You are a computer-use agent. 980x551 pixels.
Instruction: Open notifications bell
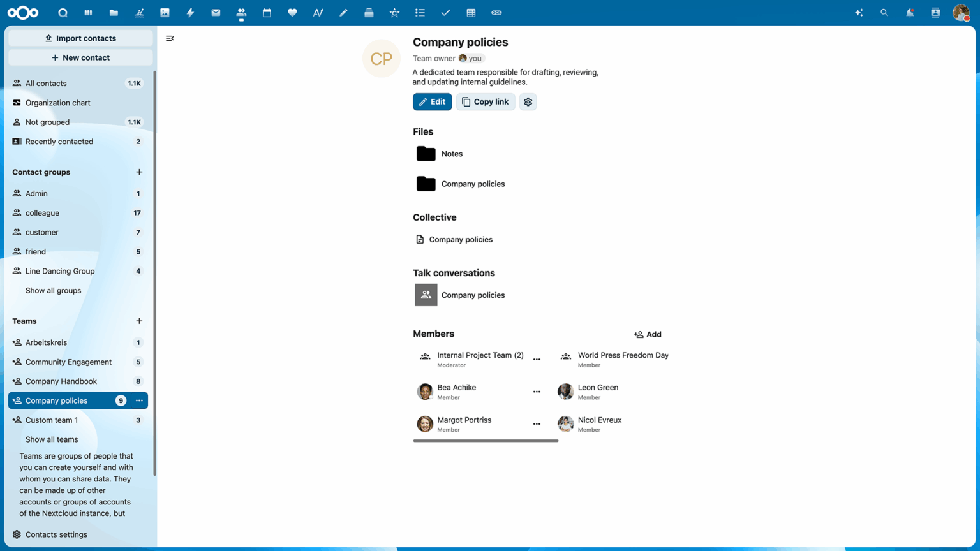point(910,13)
